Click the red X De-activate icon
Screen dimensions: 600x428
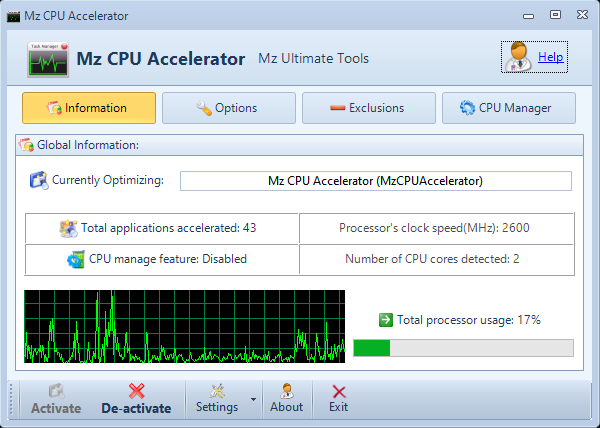coord(137,391)
